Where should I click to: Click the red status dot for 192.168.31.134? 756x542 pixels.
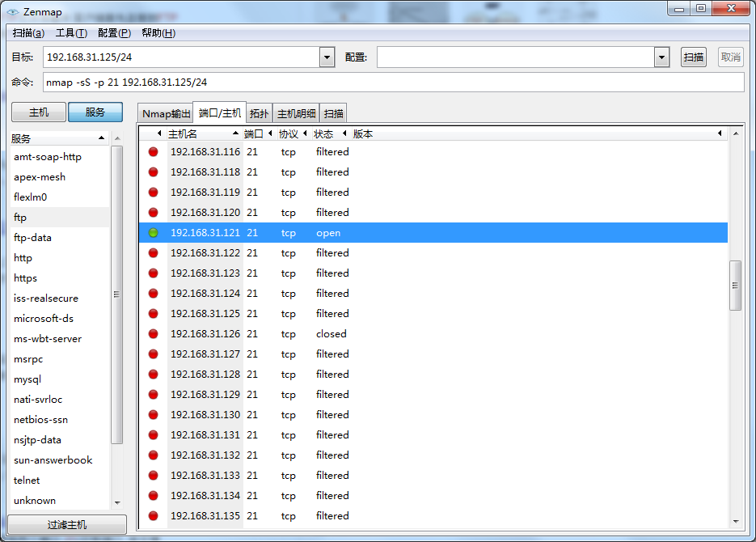[154, 496]
